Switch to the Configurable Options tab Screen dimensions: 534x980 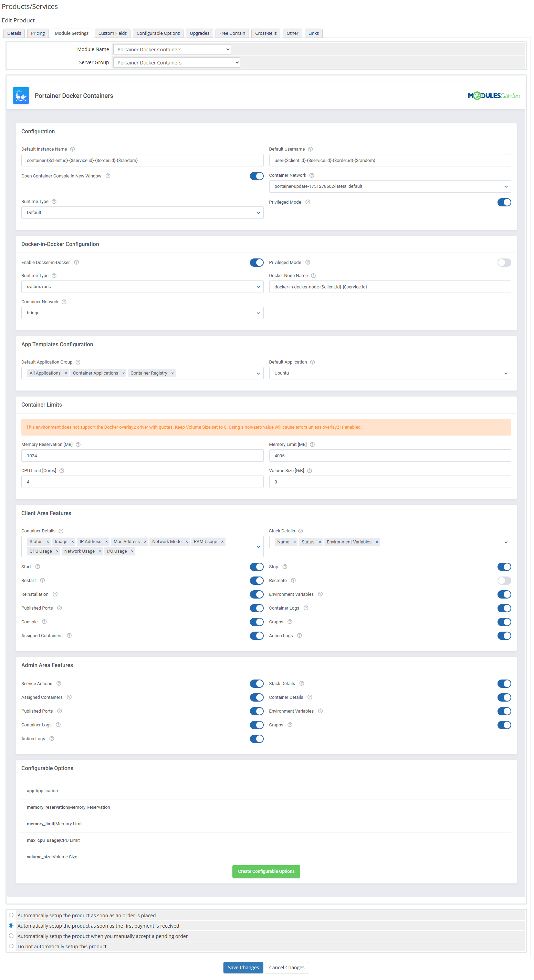click(x=158, y=33)
